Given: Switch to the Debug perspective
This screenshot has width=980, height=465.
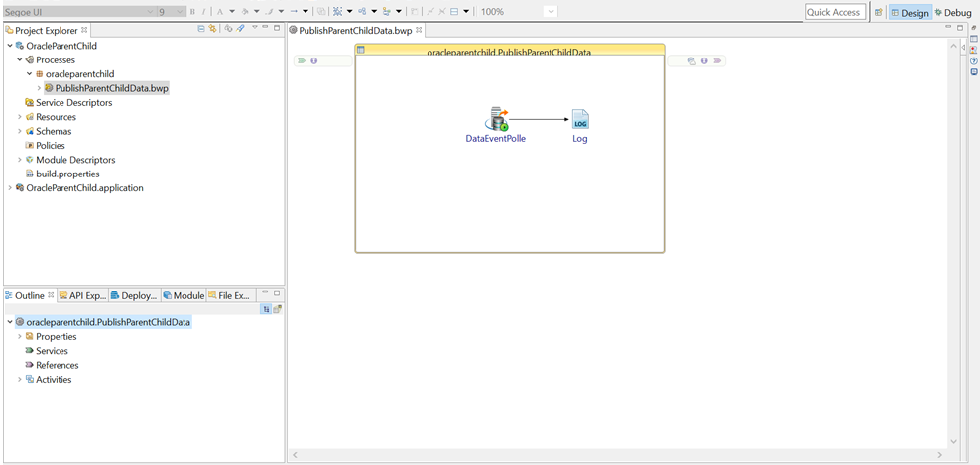Looking at the screenshot, I should [952, 12].
